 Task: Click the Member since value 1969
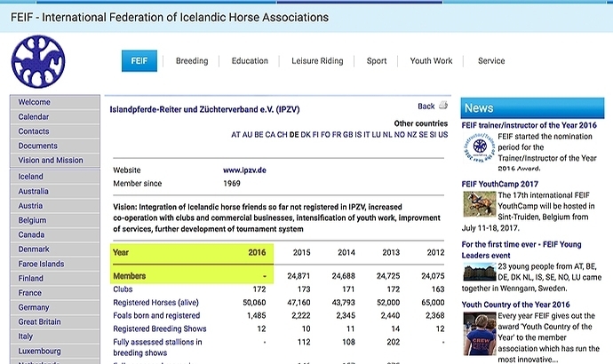point(232,183)
